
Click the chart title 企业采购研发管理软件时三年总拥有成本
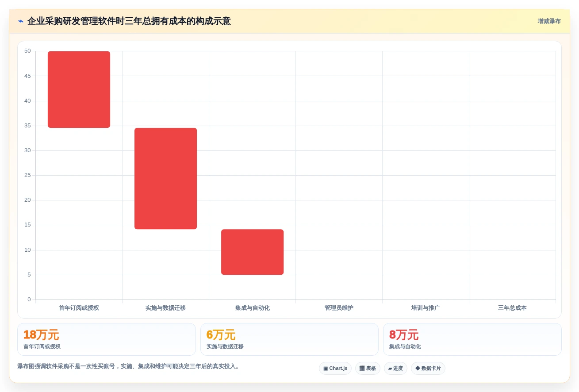click(x=129, y=21)
